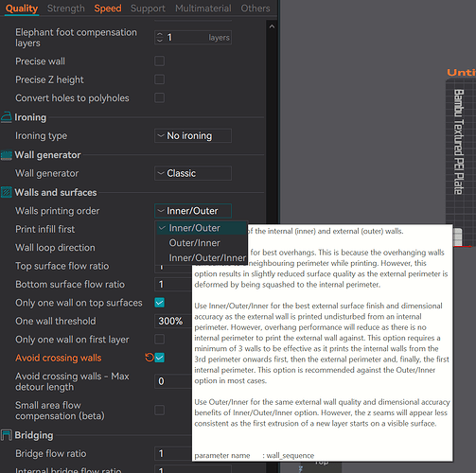The width and height of the screenshot is (476, 473).
Task: Open the Wall generator Classic dropdown
Action: 193,173
